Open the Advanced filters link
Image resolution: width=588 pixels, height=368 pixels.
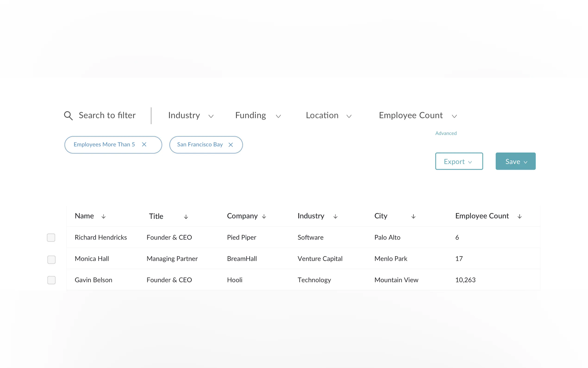(446, 133)
